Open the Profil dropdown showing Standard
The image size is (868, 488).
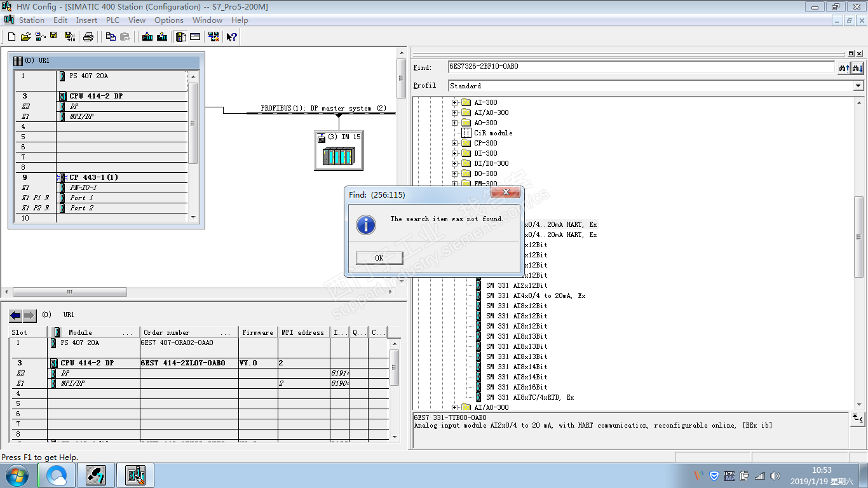(x=858, y=86)
